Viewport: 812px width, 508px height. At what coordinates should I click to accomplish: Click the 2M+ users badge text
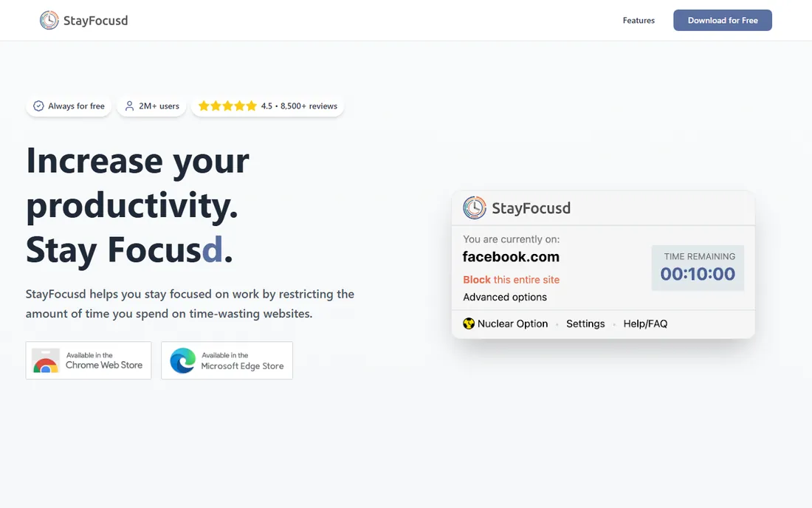point(159,106)
